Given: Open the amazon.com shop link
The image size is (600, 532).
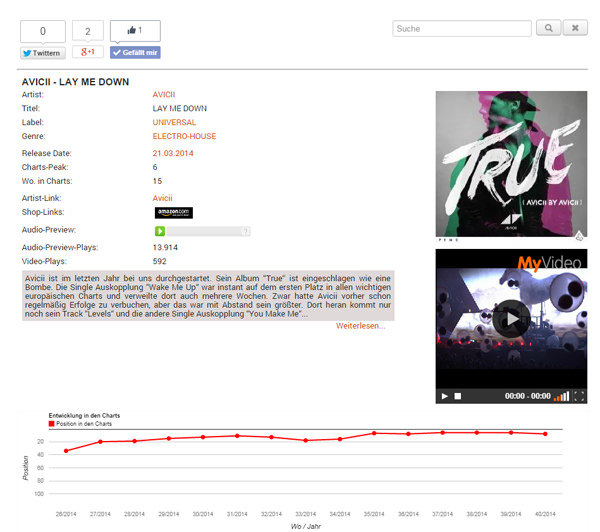Looking at the screenshot, I should click(x=174, y=213).
